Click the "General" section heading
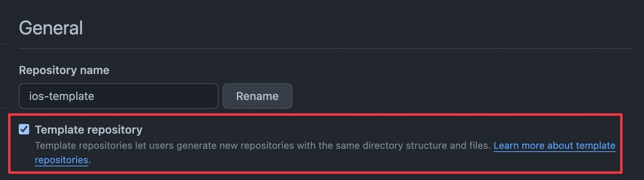 51,28
